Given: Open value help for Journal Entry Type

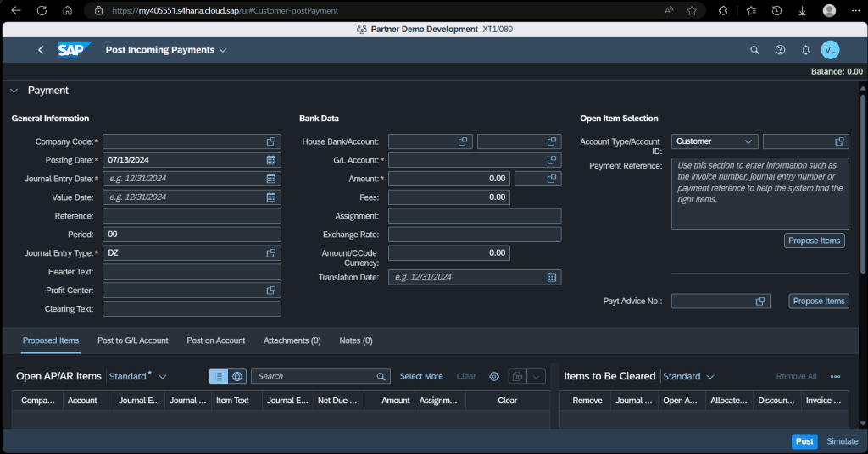Looking at the screenshot, I should [x=271, y=253].
